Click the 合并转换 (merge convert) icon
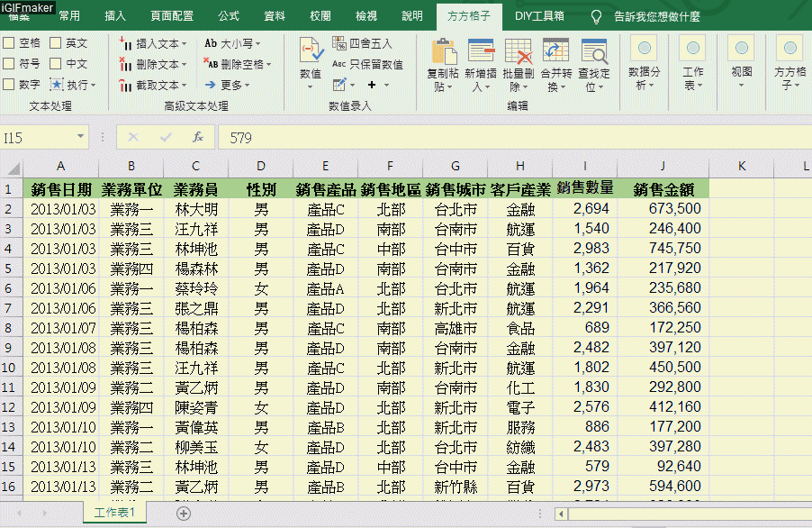 [x=555, y=53]
